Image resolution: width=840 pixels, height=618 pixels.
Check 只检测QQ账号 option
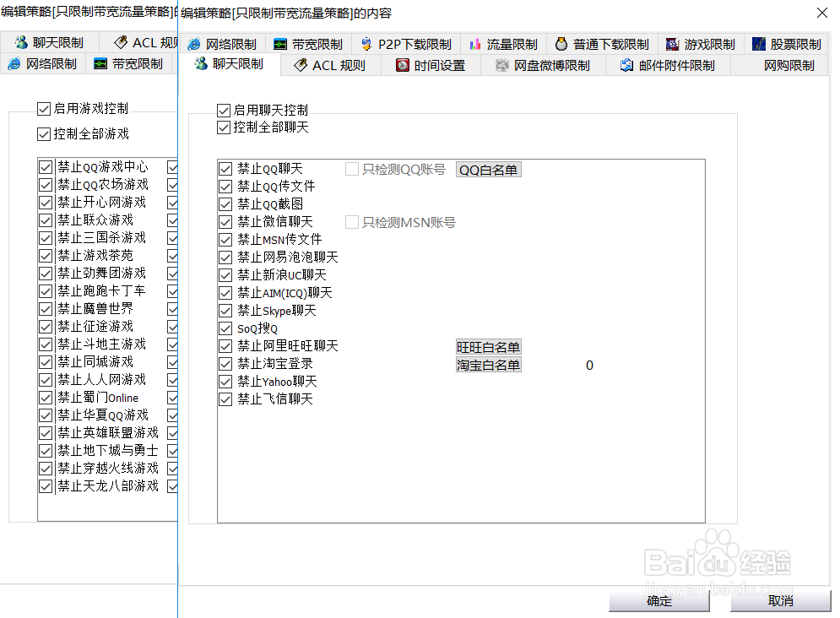352,169
